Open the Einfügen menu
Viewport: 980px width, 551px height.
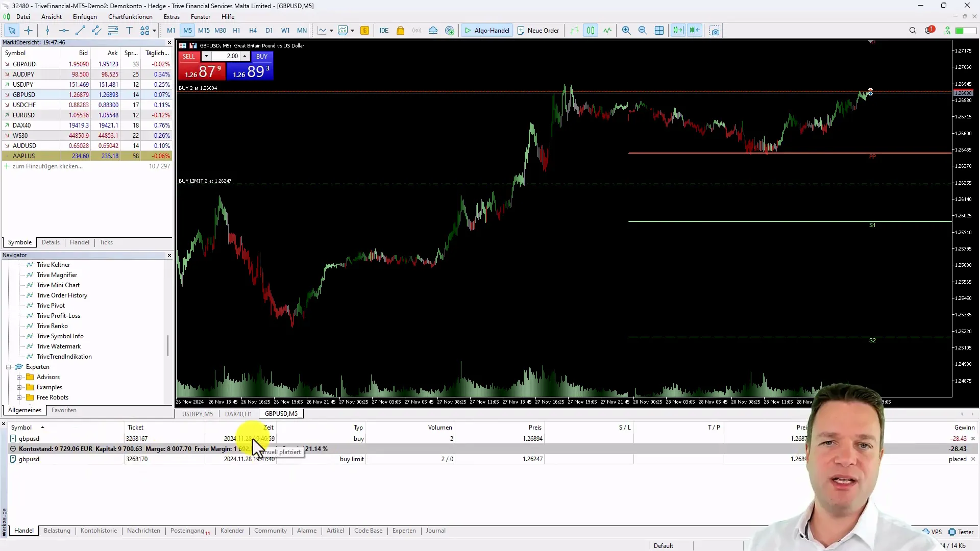click(x=85, y=17)
